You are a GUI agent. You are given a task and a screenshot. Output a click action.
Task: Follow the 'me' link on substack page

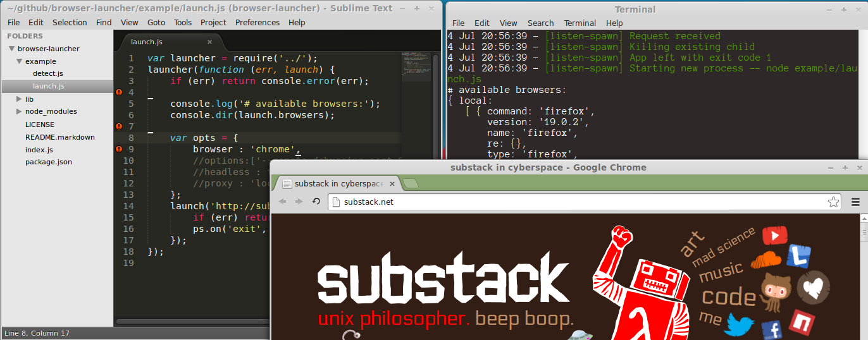pyautogui.click(x=710, y=317)
